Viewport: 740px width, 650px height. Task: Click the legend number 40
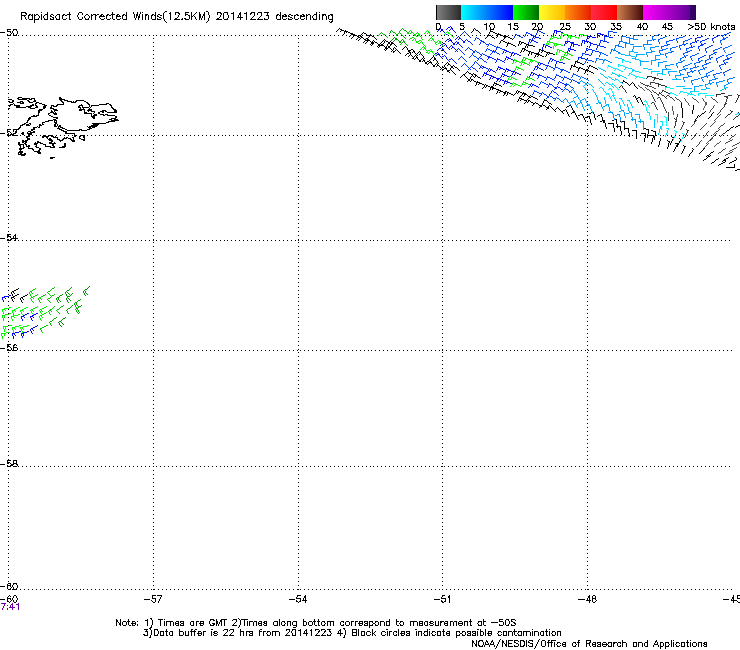(642, 27)
